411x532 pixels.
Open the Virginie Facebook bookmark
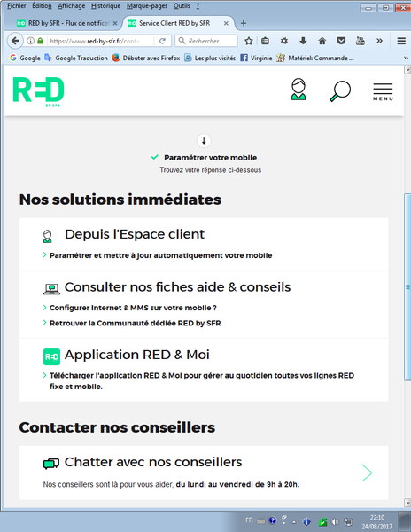pyautogui.click(x=256, y=58)
